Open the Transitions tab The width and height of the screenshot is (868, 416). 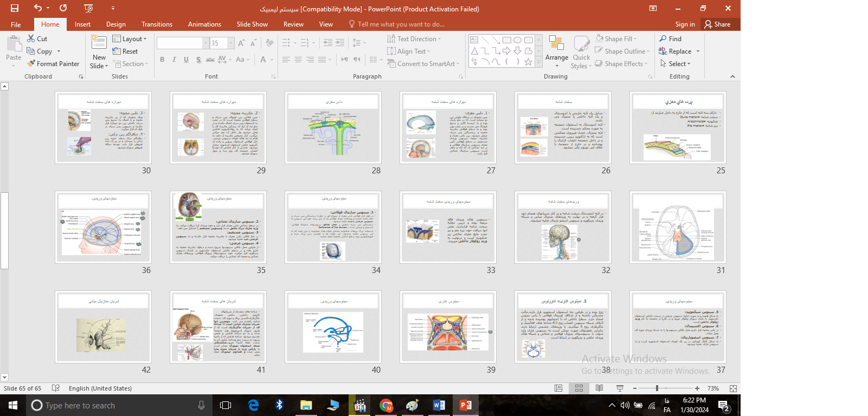tap(157, 24)
